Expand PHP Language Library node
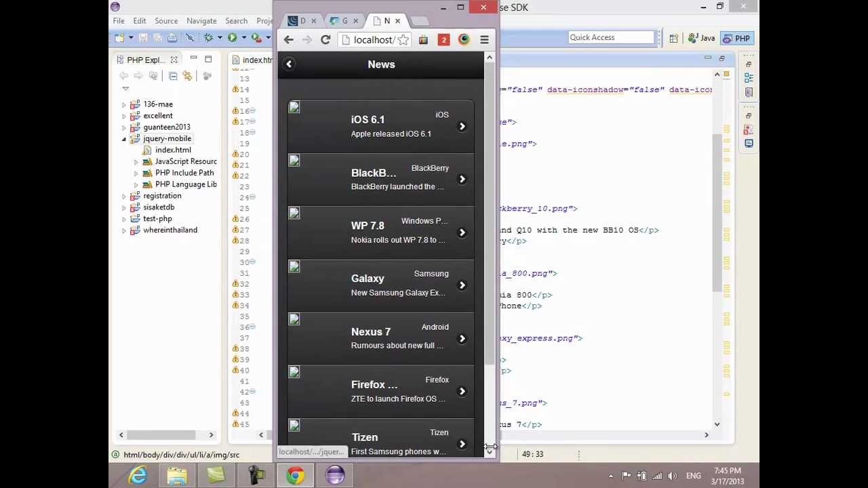868x488 pixels. (136, 185)
